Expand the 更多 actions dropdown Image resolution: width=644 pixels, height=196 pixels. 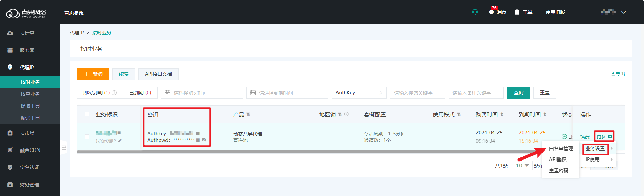tap(604, 137)
